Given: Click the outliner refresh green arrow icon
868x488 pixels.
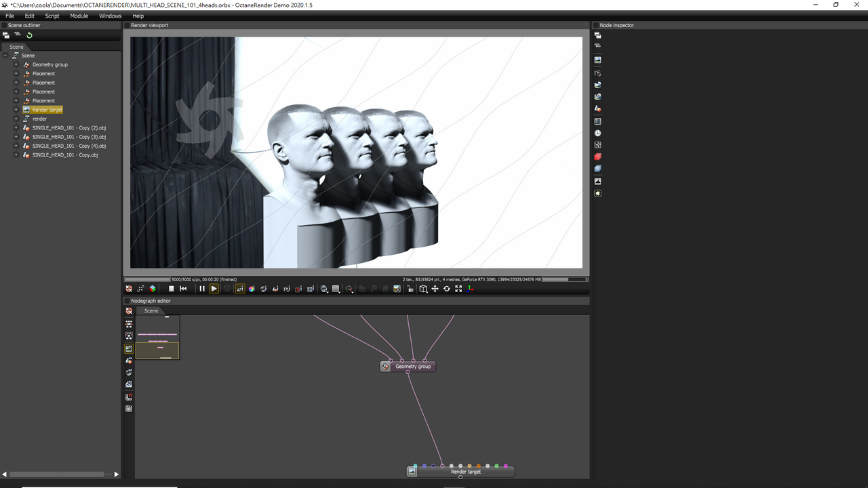Looking at the screenshot, I should coord(29,35).
